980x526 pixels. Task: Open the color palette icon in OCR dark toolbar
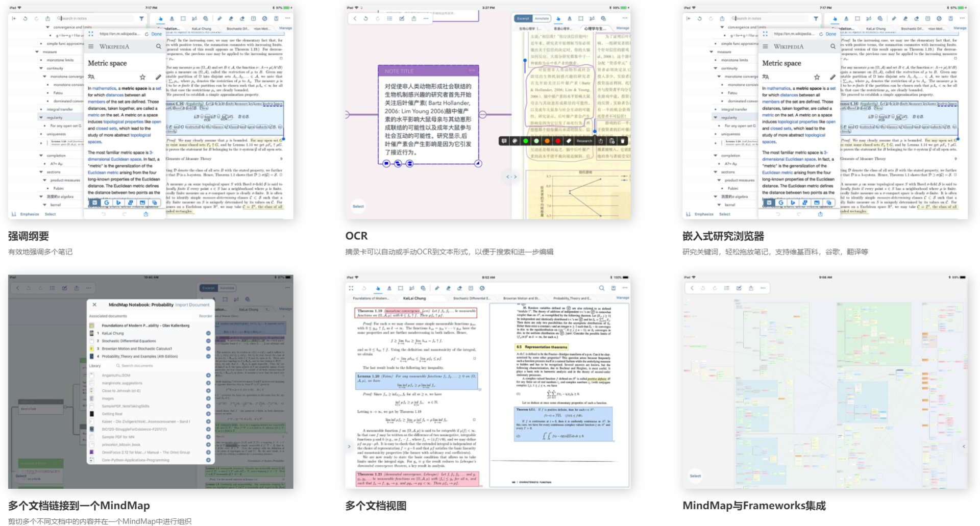[515, 141]
